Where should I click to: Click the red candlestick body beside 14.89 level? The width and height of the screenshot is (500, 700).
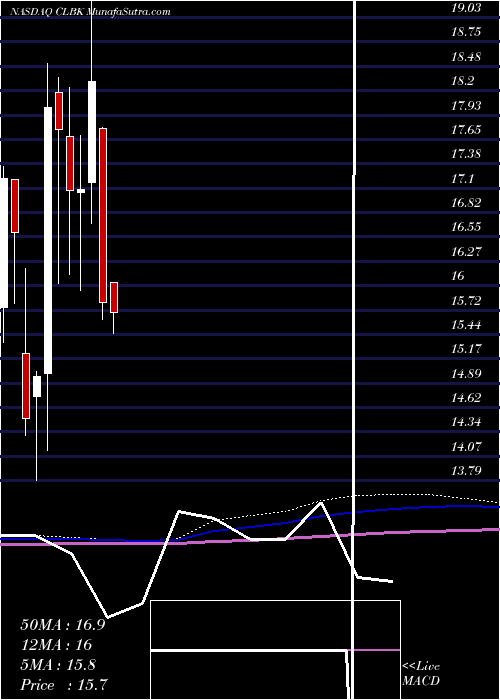(x=26, y=386)
